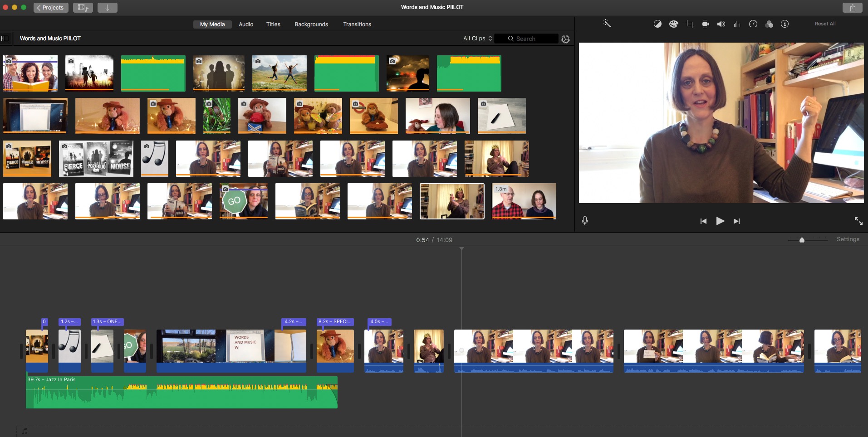Image resolution: width=868 pixels, height=437 pixels.
Task: Open the color correction palette
Action: tap(673, 24)
